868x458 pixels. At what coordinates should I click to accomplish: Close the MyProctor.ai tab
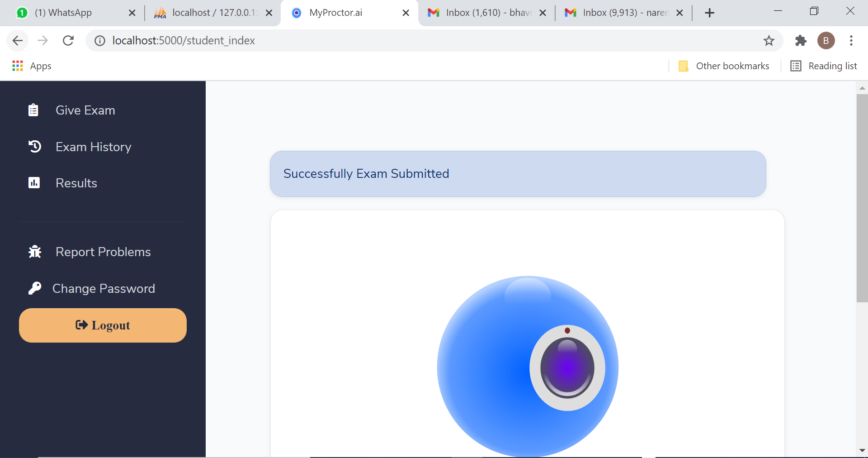coord(406,13)
